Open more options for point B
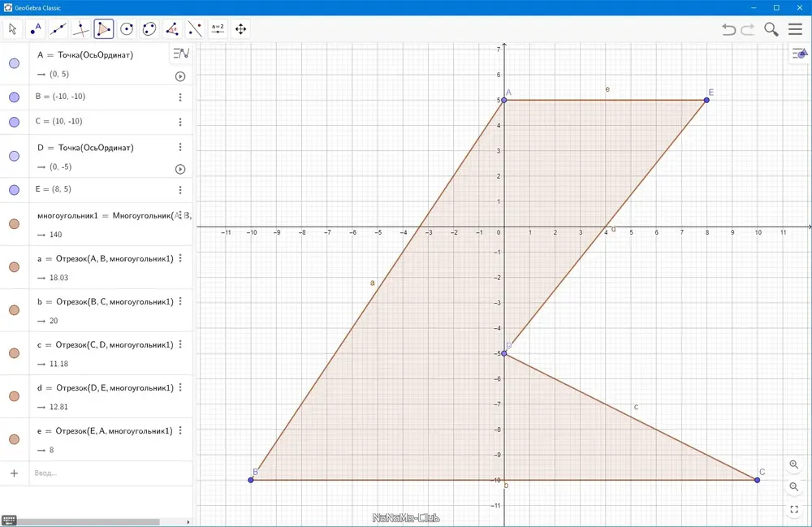812x527 pixels. pyautogui.click(x=180, y=97)
